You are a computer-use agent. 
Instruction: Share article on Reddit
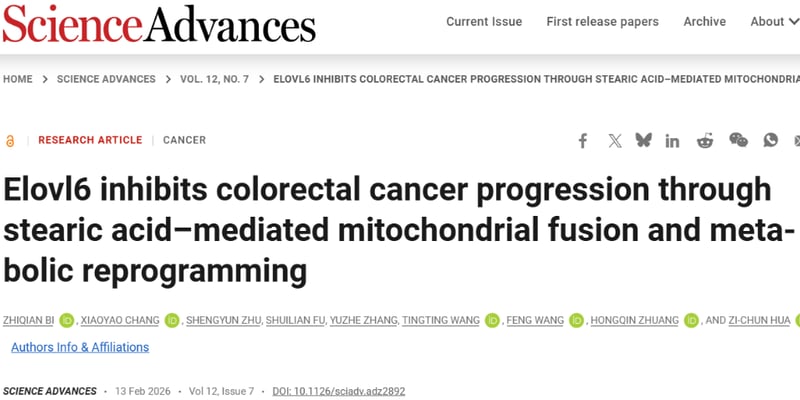(705, 141)
